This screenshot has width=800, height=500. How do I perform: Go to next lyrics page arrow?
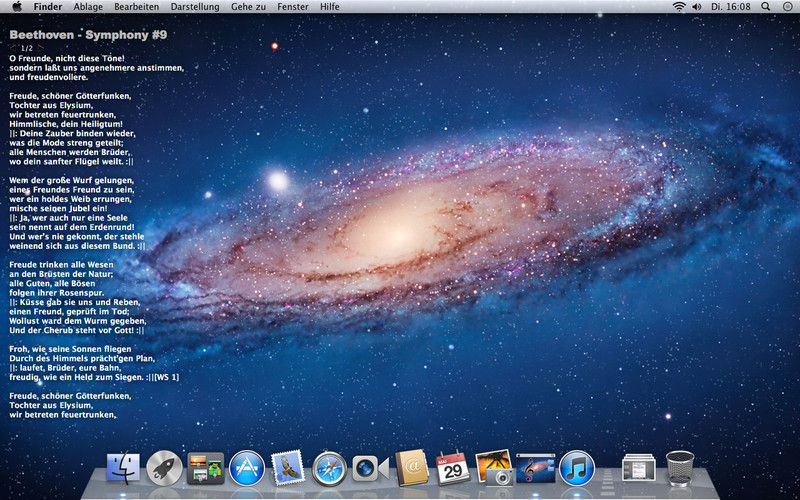point(40,48)
